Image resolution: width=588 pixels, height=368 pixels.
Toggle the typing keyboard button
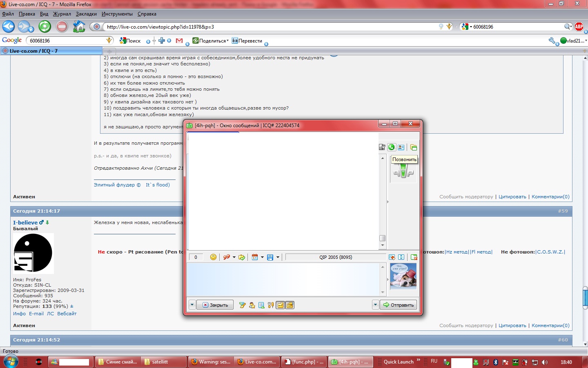tap(290, 305)
